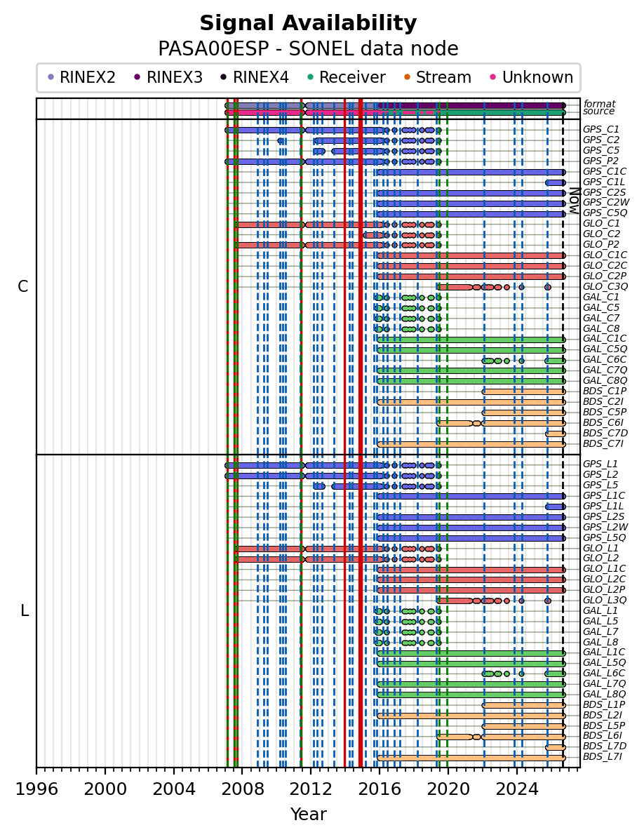Click the short BDS_C7D availability bar
Image resolution: width=644 pixels, height=837 pixels.
(556, 434)
